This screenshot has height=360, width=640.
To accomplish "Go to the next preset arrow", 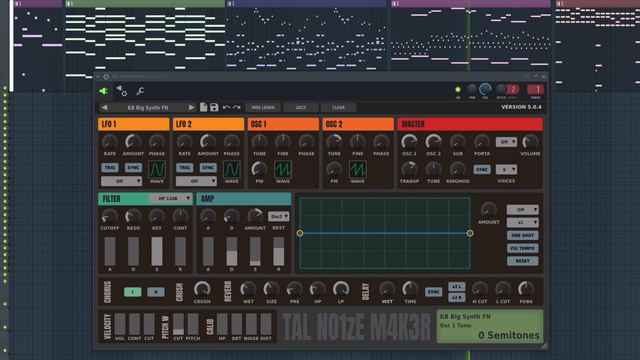I will click(191, 107).
